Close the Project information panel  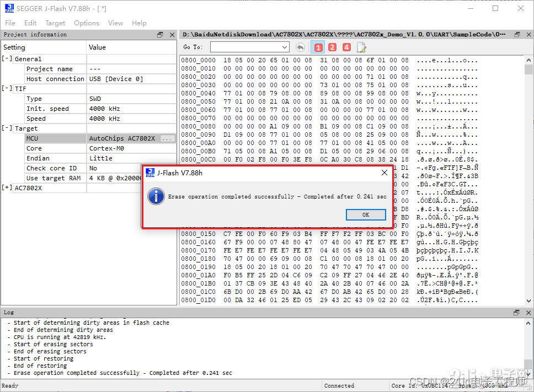(x=172, y=35)
